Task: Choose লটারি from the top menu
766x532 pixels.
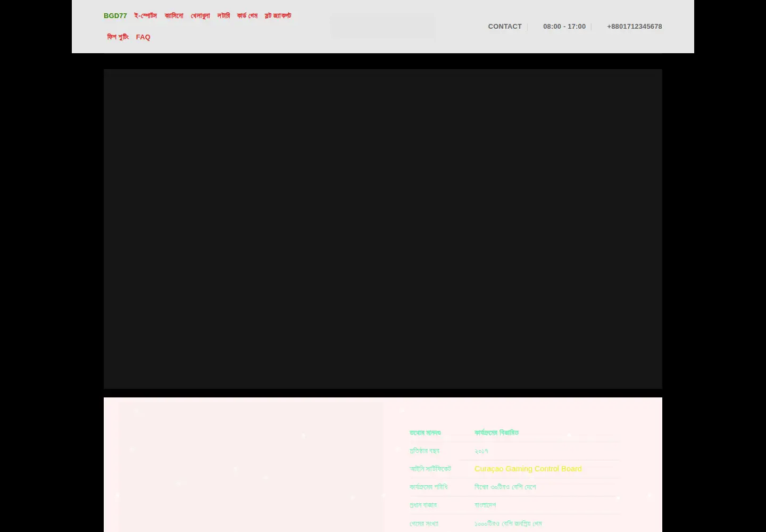Action: (223, 16)
